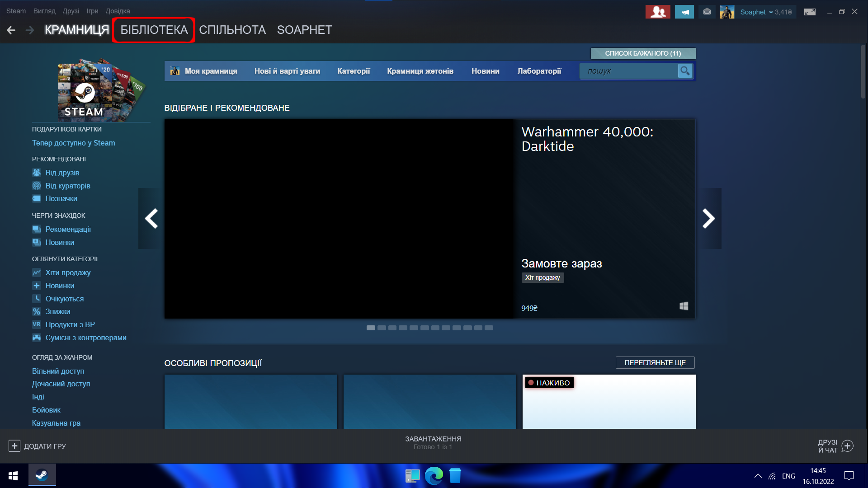
Task: Open the inbox envelope icon
Action: point(707,12)
